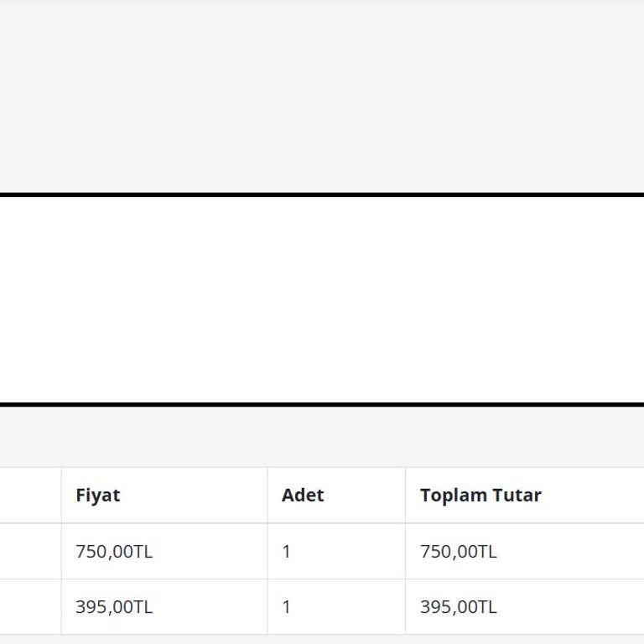Click the divider between Fiyat and Adet headers
Image resolution: width=644 pixels, height=644 pixels.
coord(267,495)
